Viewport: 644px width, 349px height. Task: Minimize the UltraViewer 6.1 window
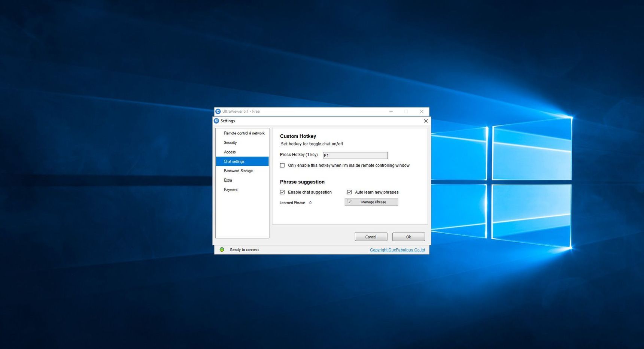[x=391, y=111]
